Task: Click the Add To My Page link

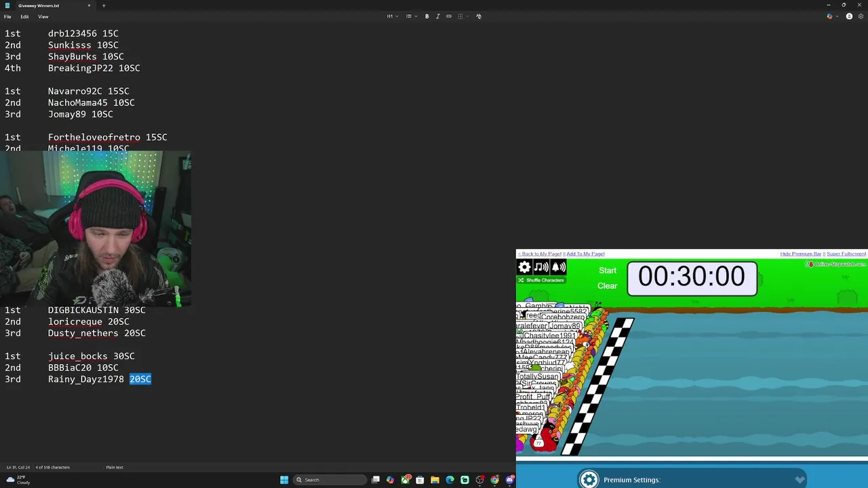Action: click(x=585, y=254)
